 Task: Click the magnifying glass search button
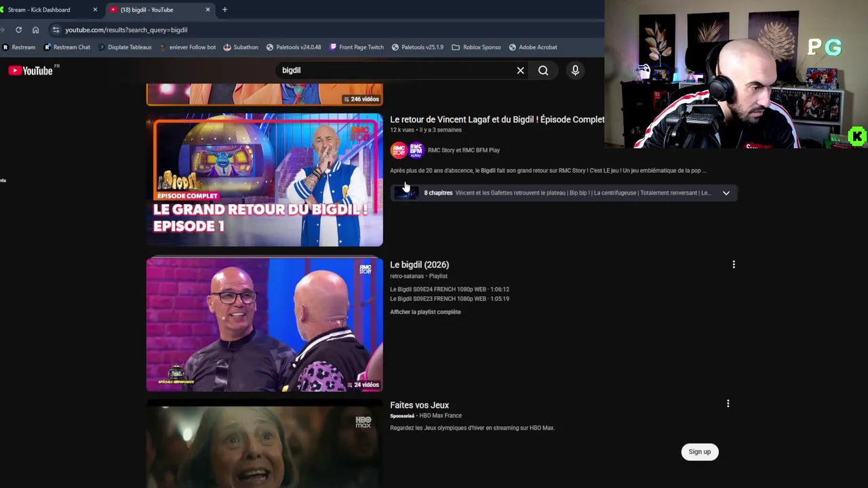[x=543, y=70]
